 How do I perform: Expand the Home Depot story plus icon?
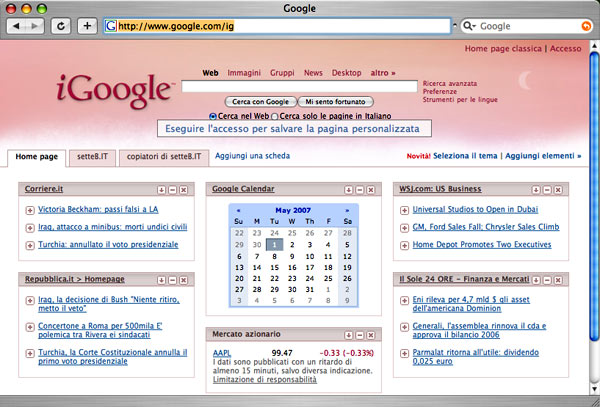click(404, 245)
